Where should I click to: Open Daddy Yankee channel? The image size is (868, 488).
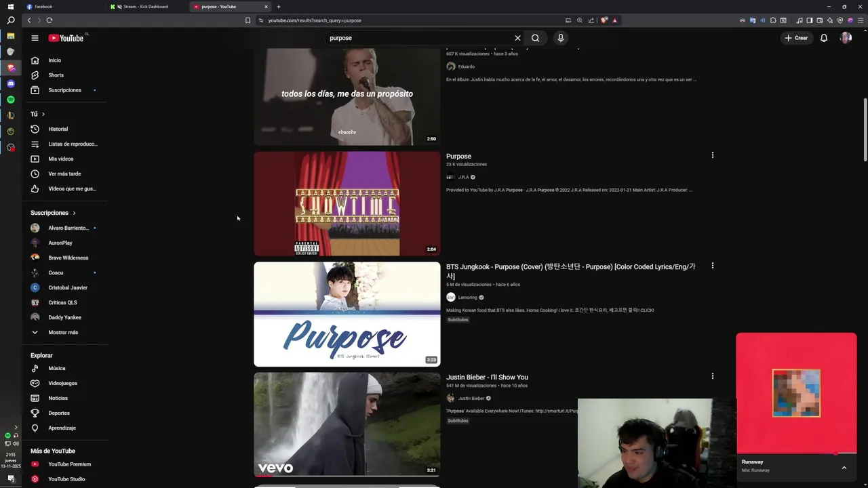pyautogui.click(x=64, y=317)
